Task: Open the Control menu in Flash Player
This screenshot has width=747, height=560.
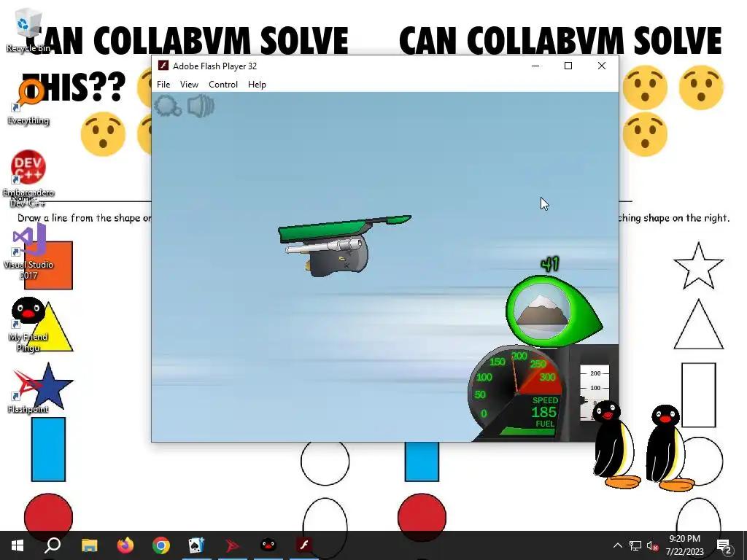Action: [223, 85]
